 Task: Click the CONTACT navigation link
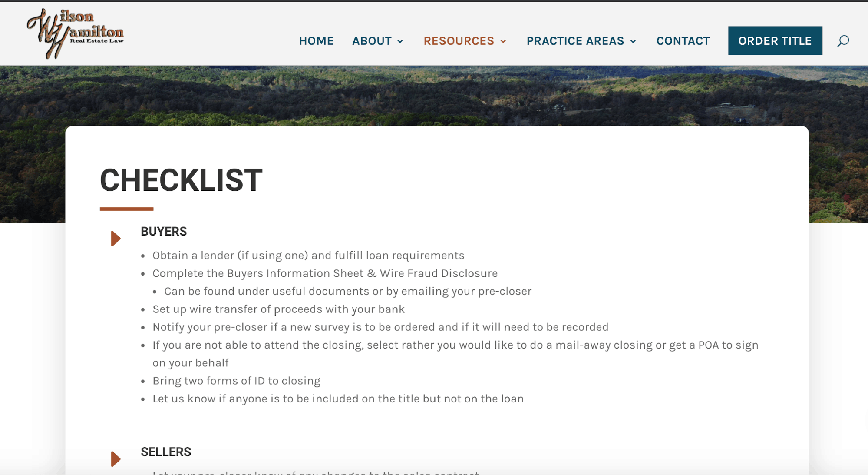682,40
